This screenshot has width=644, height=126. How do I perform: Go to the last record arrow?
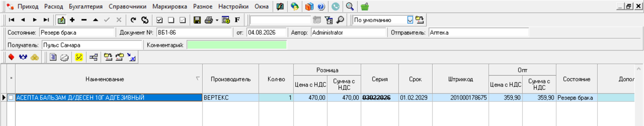46,20
